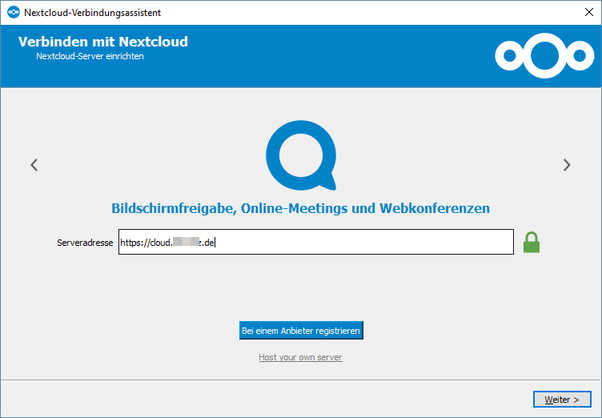
Task: Click the 'Bildschirmfreigabe, Online-Meetings und Webkonferenzen' slide title
Action: 300,208
